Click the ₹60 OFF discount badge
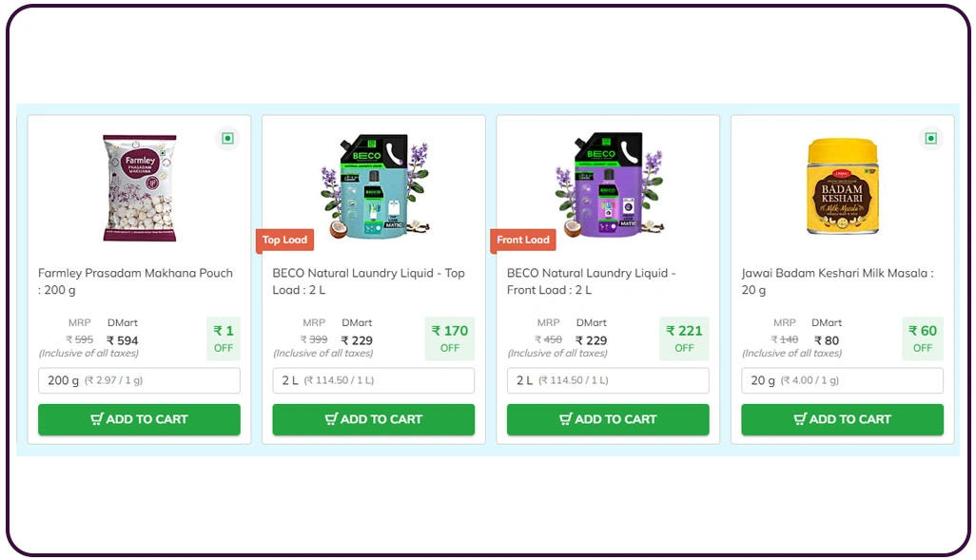This screenshot has height=560, width=976. [922, 338]
